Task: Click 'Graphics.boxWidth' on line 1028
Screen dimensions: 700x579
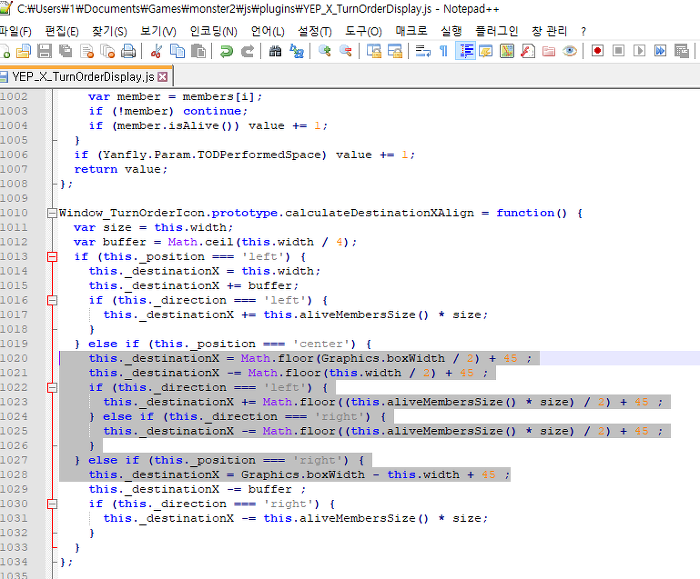Action: 303,475
